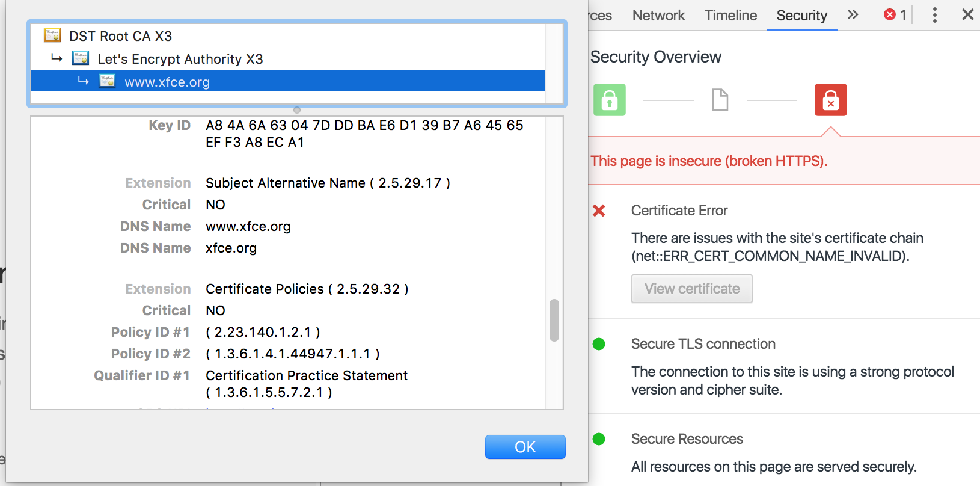980x486 pixels.
Task: Click the red error count indicator
Action: pos(895,15)
